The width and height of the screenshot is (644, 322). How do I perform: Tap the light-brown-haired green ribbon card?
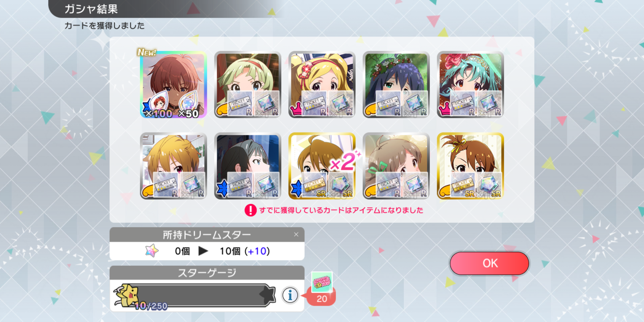pyautogui.click(x=396, y=166)
